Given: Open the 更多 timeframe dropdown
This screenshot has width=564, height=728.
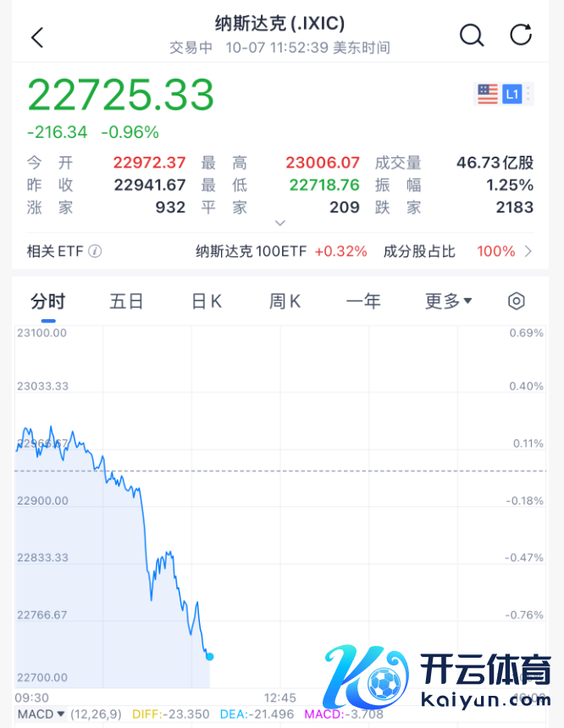Looking at the screenshot, I should [448, 301].
